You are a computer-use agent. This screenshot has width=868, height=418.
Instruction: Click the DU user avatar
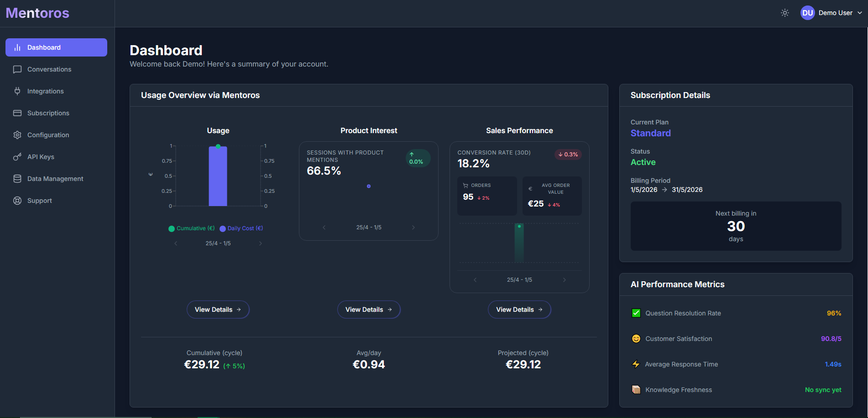tap(808, 13)
